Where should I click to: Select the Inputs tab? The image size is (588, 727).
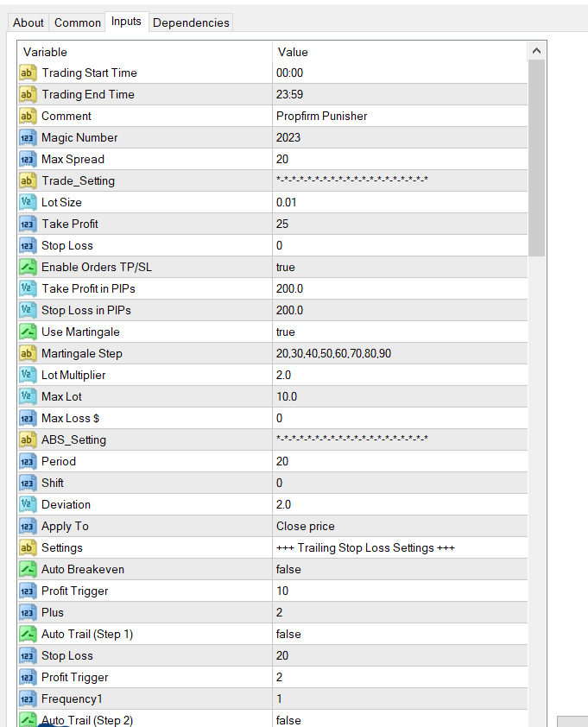pyautogui.click(x=126, y=22)
